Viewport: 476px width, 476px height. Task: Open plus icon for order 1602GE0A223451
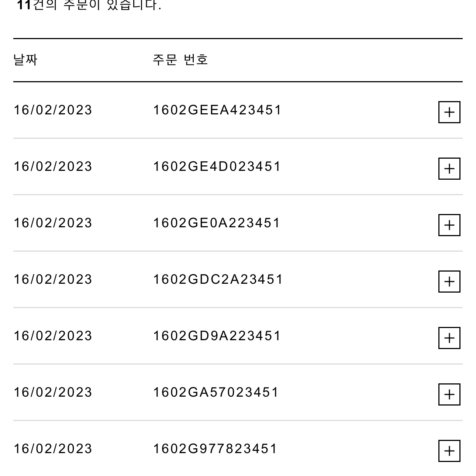pyautogui.click(x=449, y=225)
